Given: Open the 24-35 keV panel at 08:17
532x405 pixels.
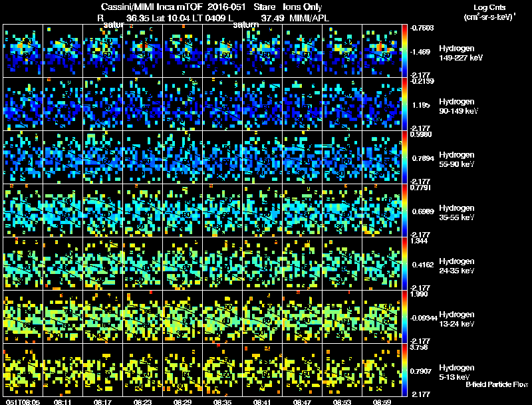Looking at the screenshot, I should pyautogui.click(x=103, y=263).
